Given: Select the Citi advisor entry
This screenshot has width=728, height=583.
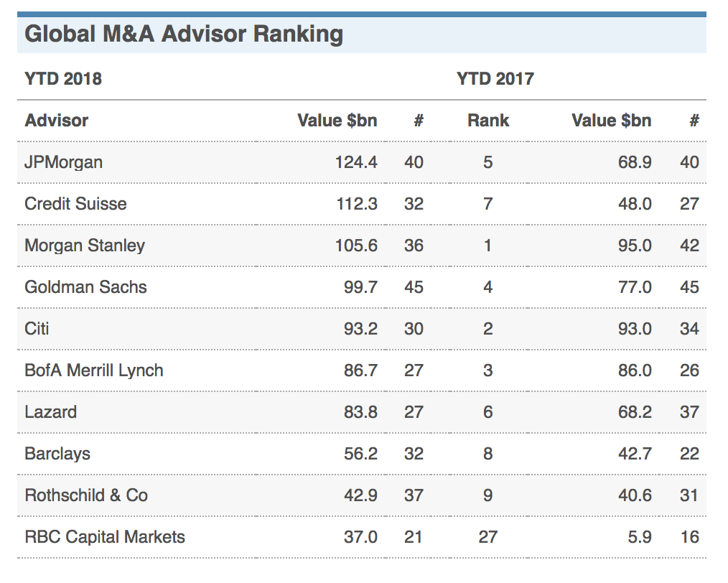Looking at the screenshot, I should pos(37,329).
